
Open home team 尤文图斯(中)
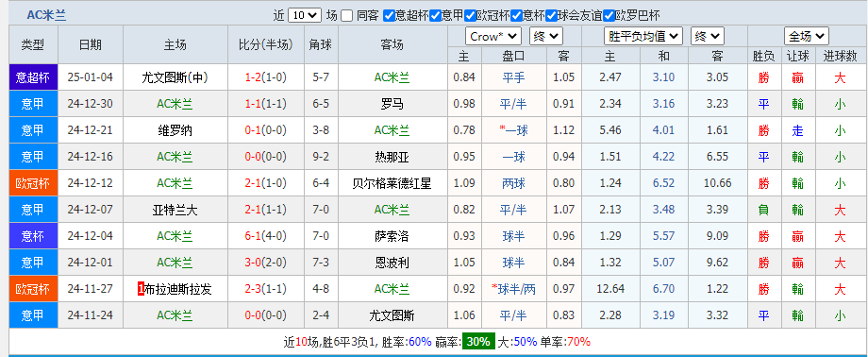(175, 77)
